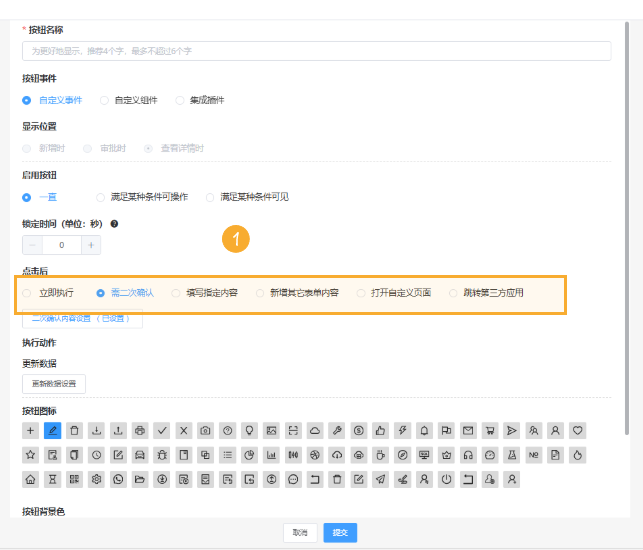
Task: Choose the clock button icon
Action: pos(96,455)
